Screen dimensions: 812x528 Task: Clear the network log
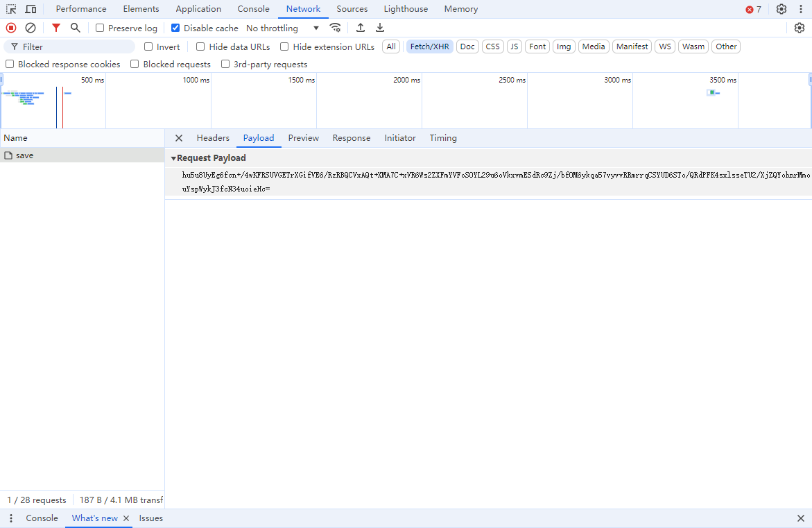31,28
